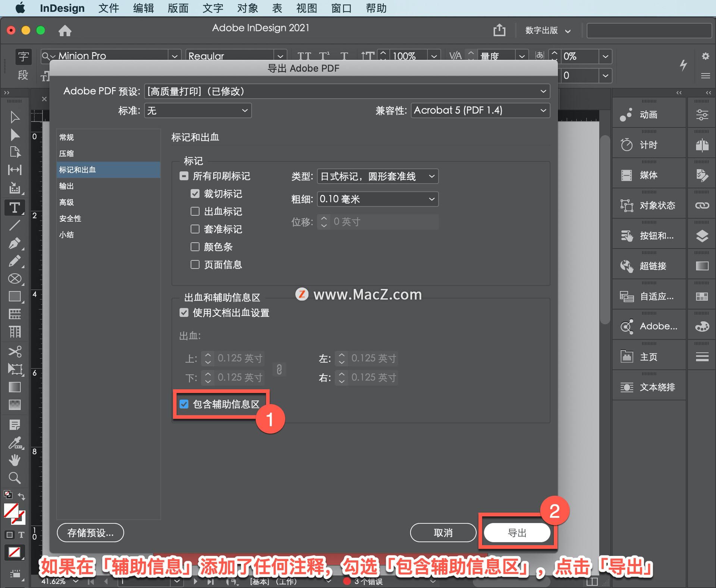Open the Minion Pro font dropdown
Viewport: 716px width, 588px height.
(174, 56)
